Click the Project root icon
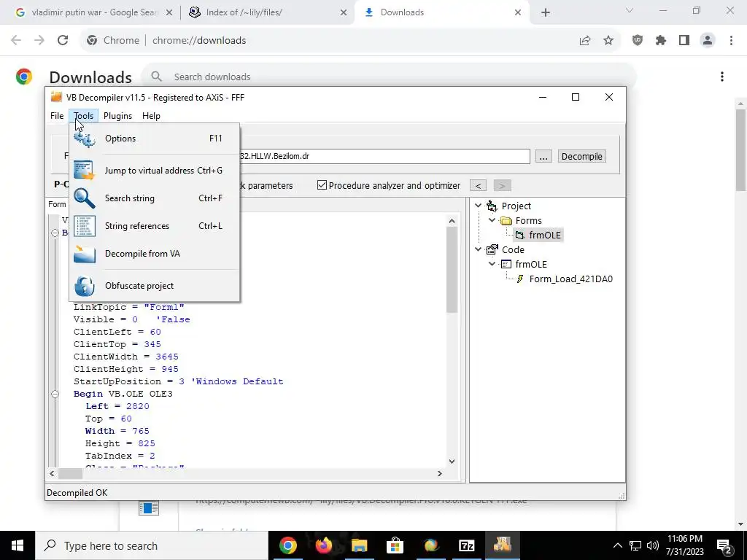Image resolution: width=747 pixels, height=560 pixels. coord(492,206)
